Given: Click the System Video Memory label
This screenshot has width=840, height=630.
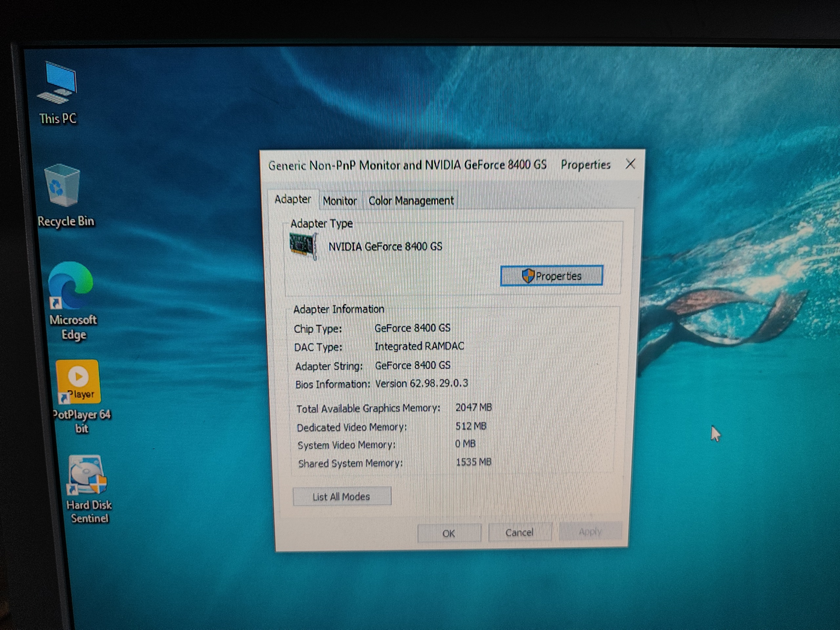Looking at the screenshot, I should point(347,445).
